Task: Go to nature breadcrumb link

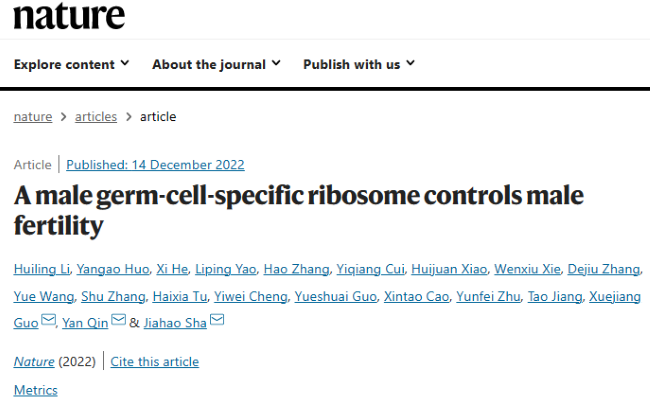Action: click(33, 117)
